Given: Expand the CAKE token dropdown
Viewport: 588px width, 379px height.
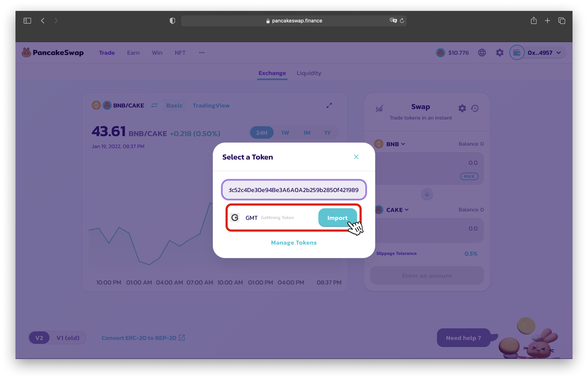Looking at the screenshot, I should (x=397, y=210).
